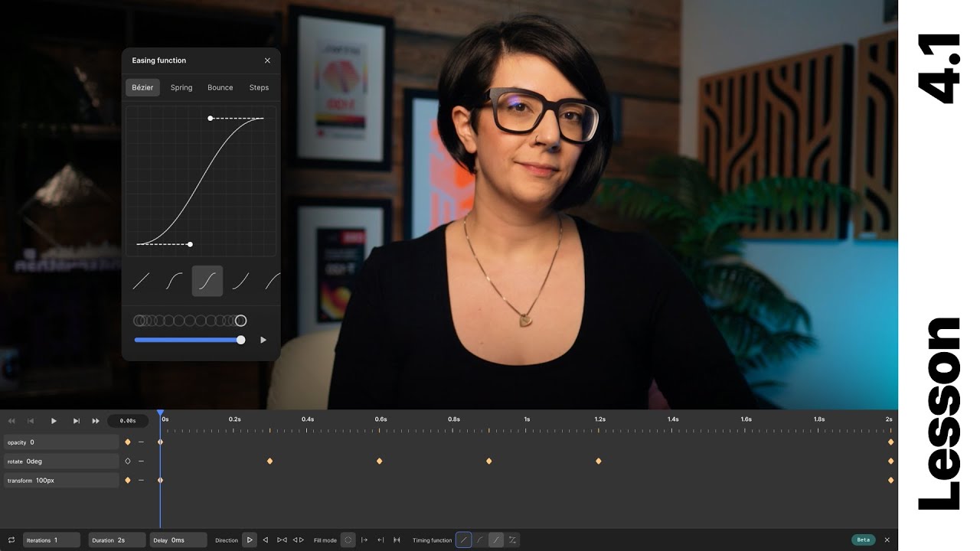Select the last easing preset thumbnail
The height and width of the screenshot is (551, 980).
[272, 280]
